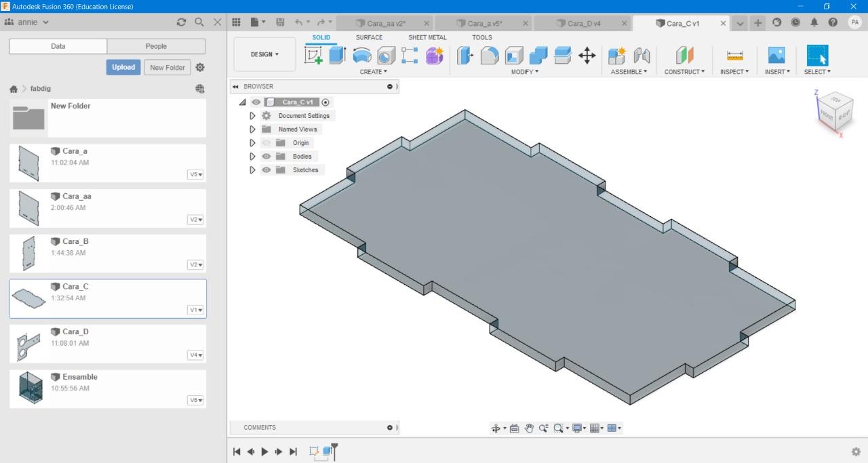Toggle the Sketches folder eye icon

click(x=267, y=169)
